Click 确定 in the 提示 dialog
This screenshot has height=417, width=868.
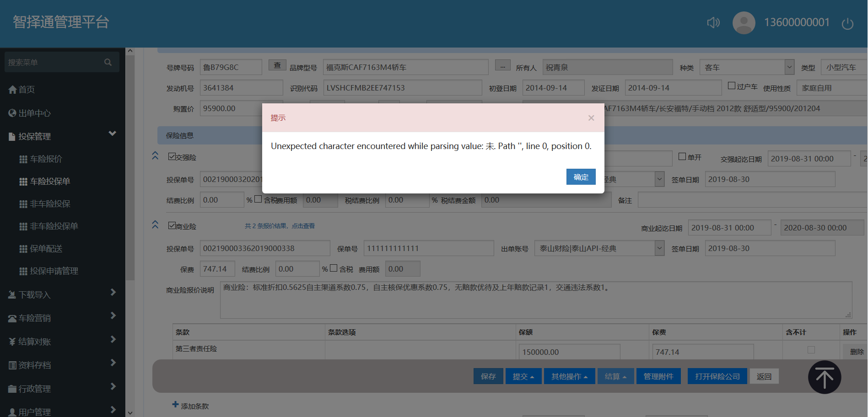(581, 177)
